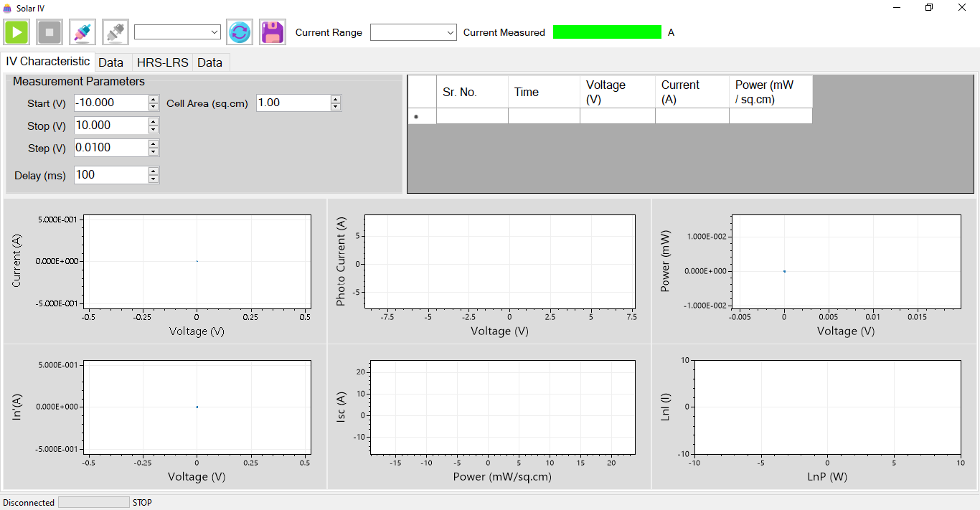Open the port selection dropdown beside the plug icons

pyautogui.click(x=177, y=32)
